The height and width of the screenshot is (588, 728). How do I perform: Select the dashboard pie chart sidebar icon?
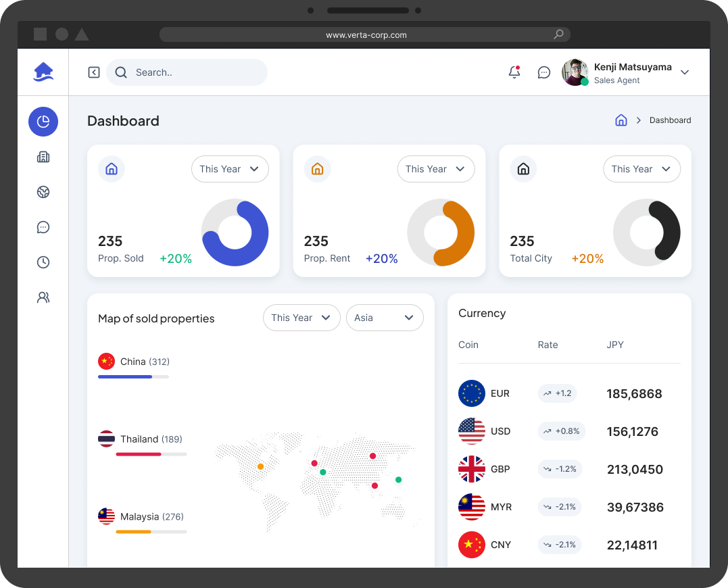pyautogui.click(x=43, y=122)
